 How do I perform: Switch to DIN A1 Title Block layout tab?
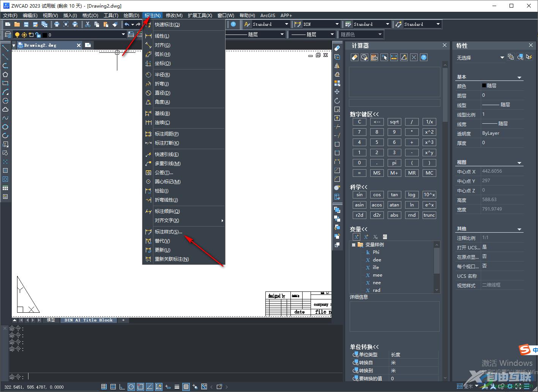pos(88,320)
